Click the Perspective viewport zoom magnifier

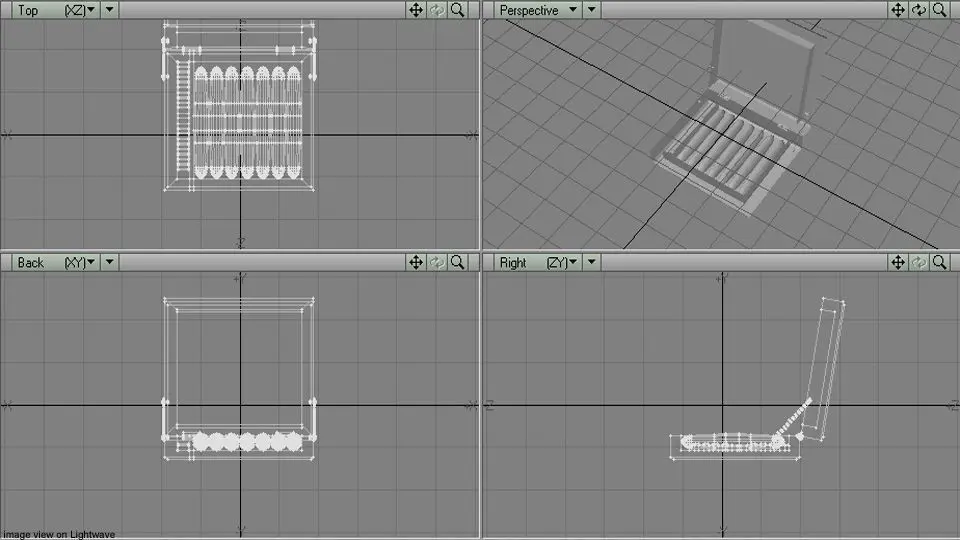coord(939,10)
